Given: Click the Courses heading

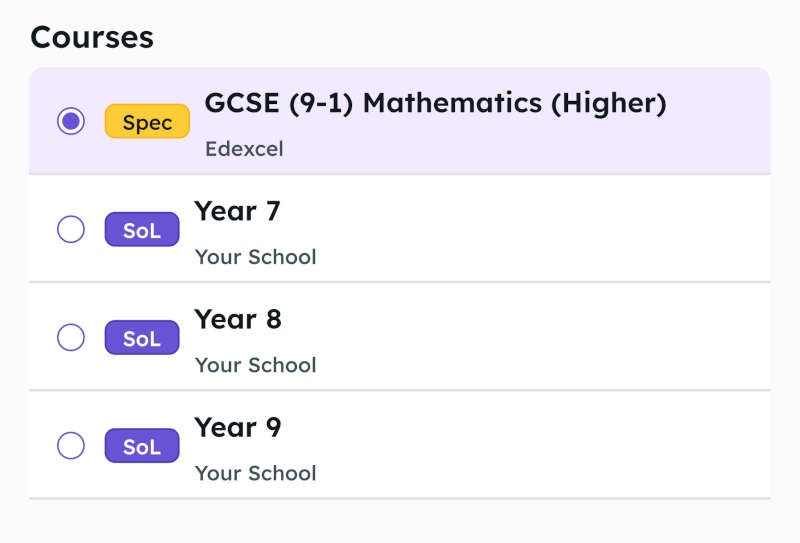Looking at the screenshot, I should pos(92,37).
